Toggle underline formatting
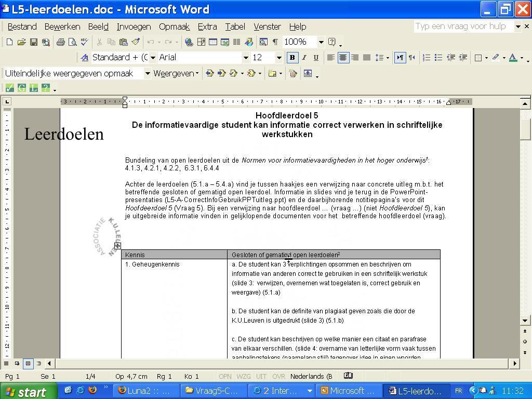Screen dimensions: 532x399 316,58
